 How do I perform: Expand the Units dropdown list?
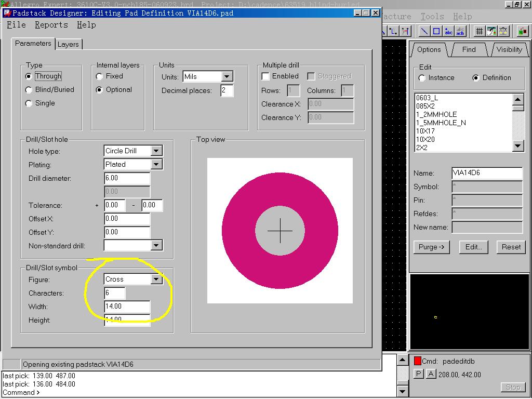(227, 77)
